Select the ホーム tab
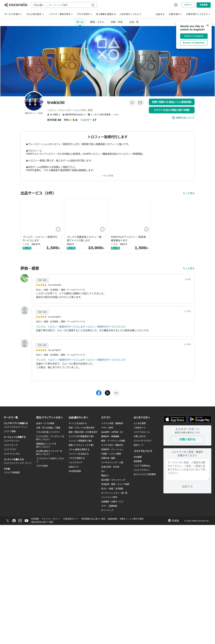Viewport: 215px width, 644px height. click(80, 22)
